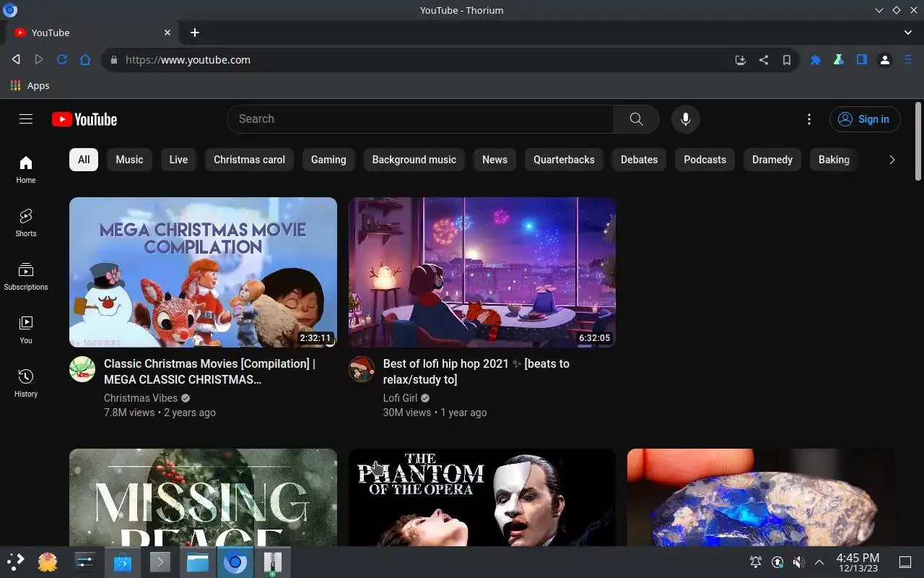Open lofi hip hop video thumbnail
The image size is (924, 578).
click(482, 272)
